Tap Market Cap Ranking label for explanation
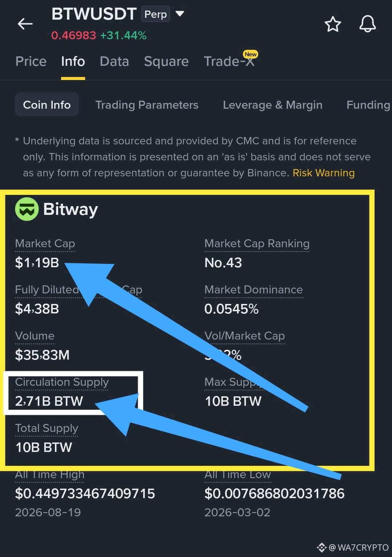The height and width of the screenshot is (557, 392). pyautogui.click(x=257, y=243)
